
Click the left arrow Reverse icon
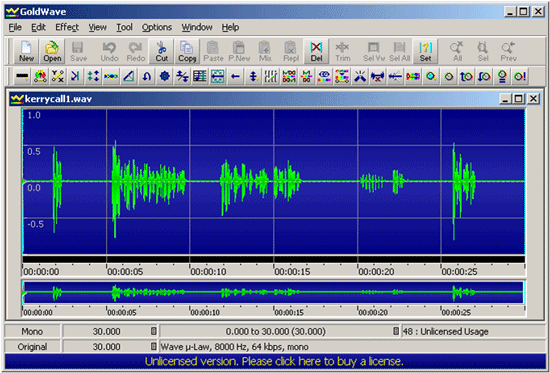235,76
